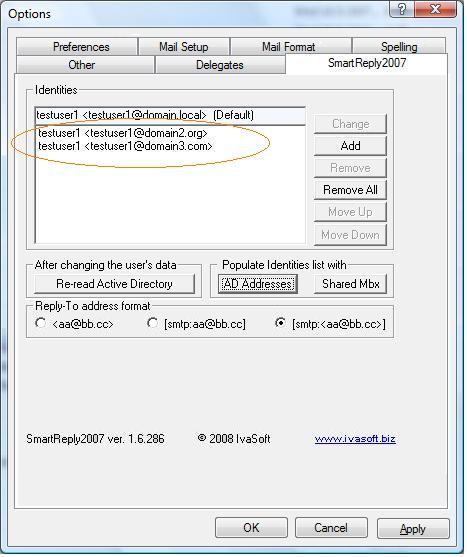467x557 pixels.
Task: Click the help question mark icon
Action: click(x=402, y=9)
